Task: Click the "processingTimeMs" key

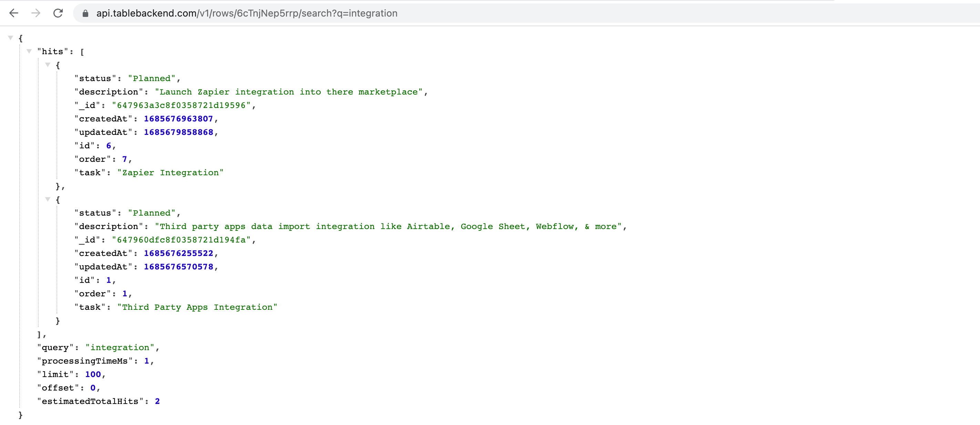Action: click(x=84, y=360)
